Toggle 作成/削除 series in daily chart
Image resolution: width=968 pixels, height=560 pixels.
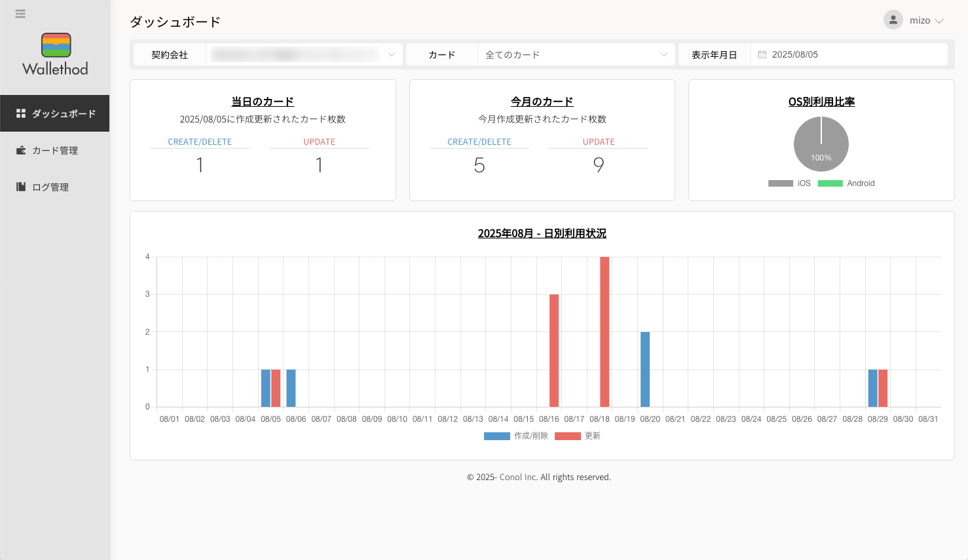click(516, 436)
